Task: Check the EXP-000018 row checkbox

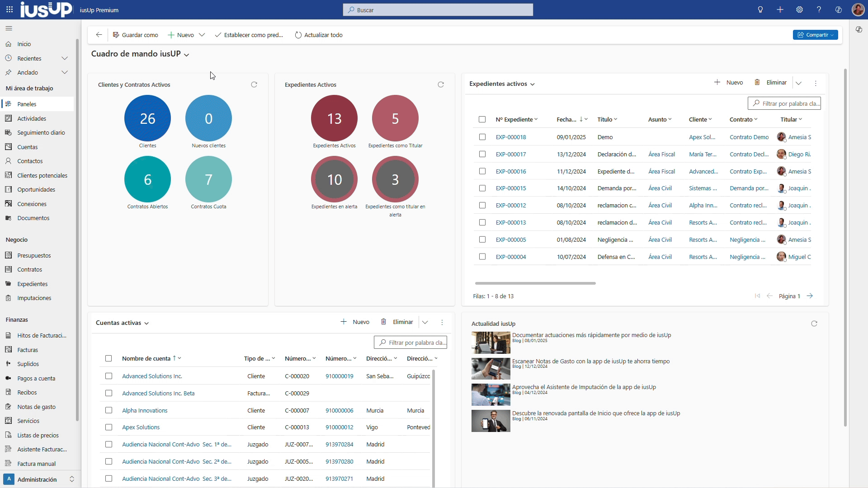Action: pos(482,137)
